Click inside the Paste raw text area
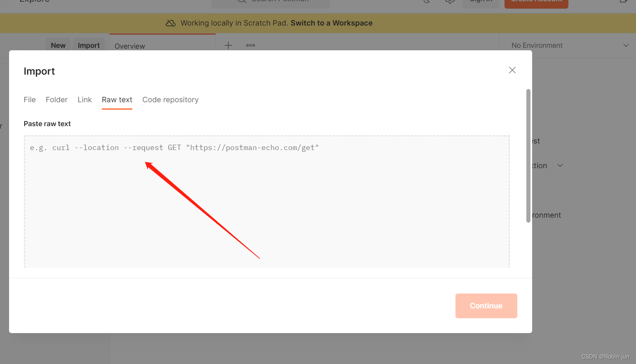Screen dimensions: 636x364 267,202
